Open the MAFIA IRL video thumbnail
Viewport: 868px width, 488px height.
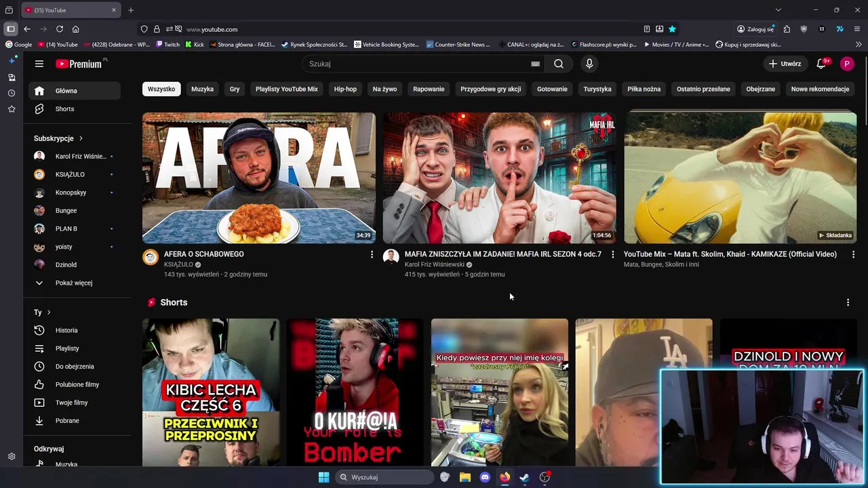tap(500, 178)
